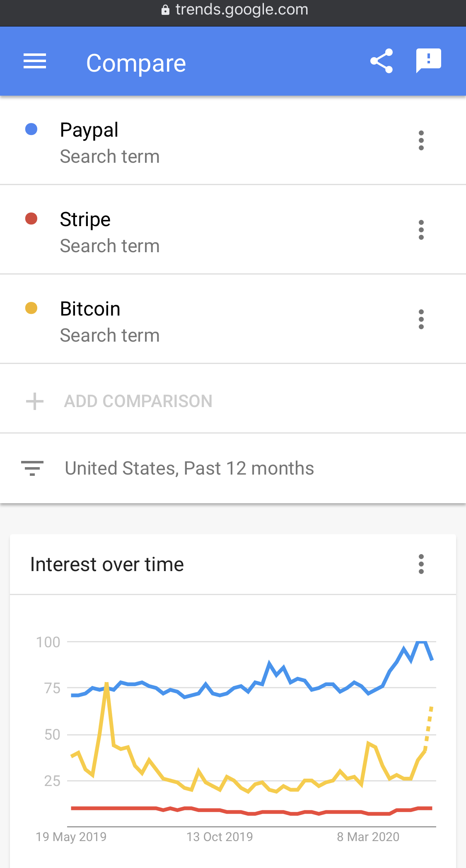Tap the share icon in header
Screen dimensions: 466x868
381,61
